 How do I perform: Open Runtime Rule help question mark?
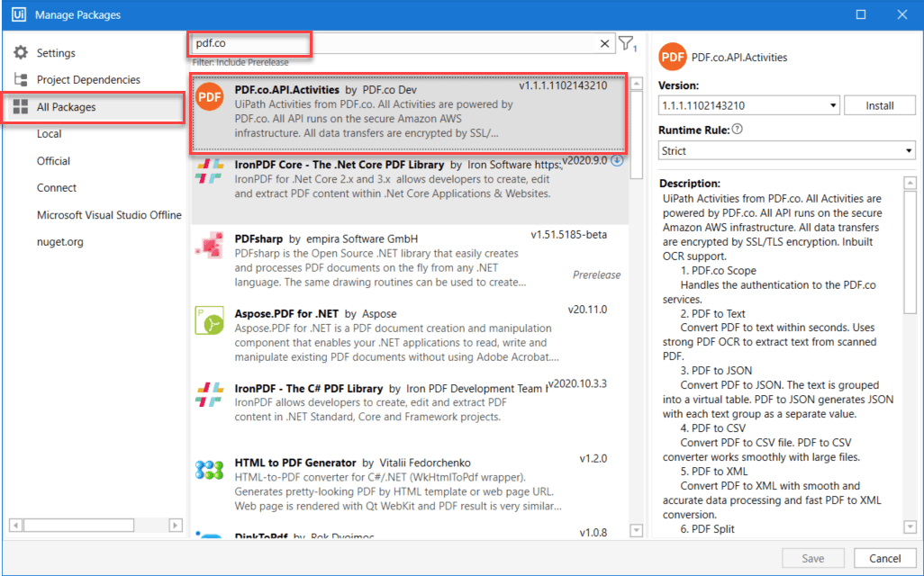tap(737, 129)
